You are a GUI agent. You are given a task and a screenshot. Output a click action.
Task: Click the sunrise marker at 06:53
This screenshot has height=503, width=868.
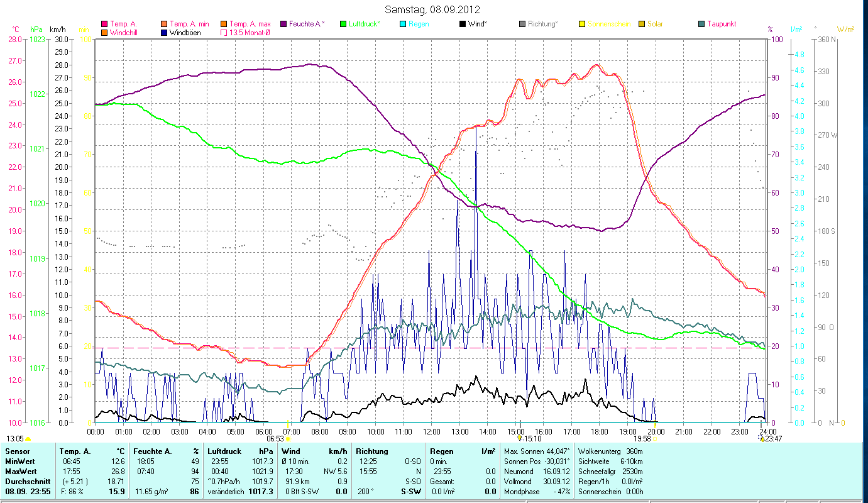(288, 439)
